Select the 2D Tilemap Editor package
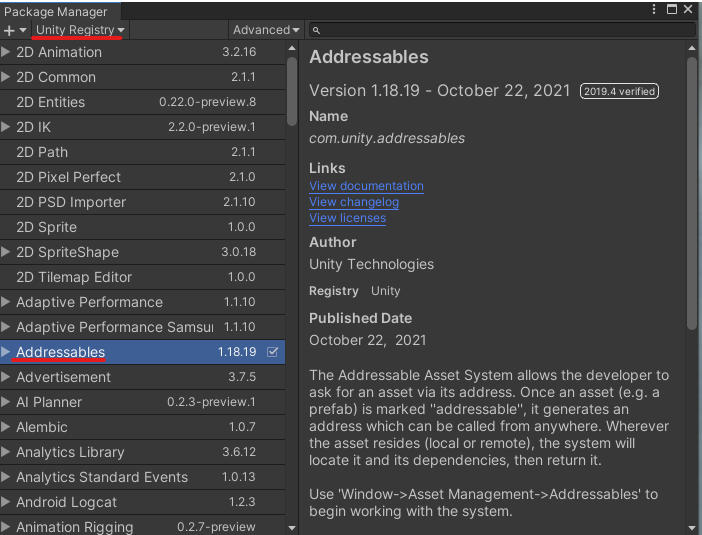Image resolution: width=702 pixels, height=535 pixels. click(x=142, y=277)
